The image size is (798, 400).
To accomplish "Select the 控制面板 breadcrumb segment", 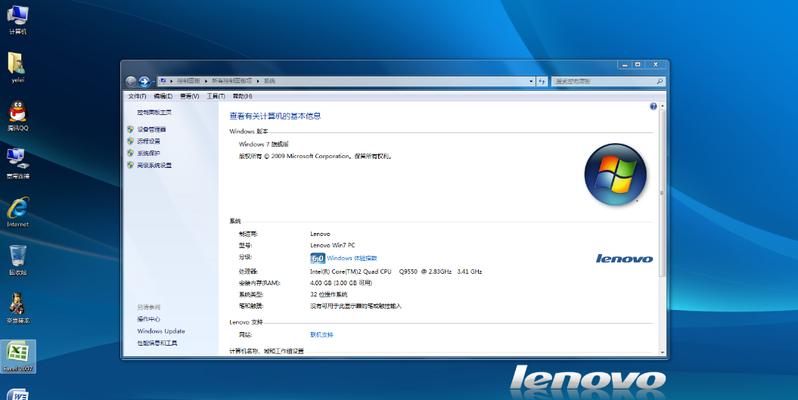I will click(188, 81).
